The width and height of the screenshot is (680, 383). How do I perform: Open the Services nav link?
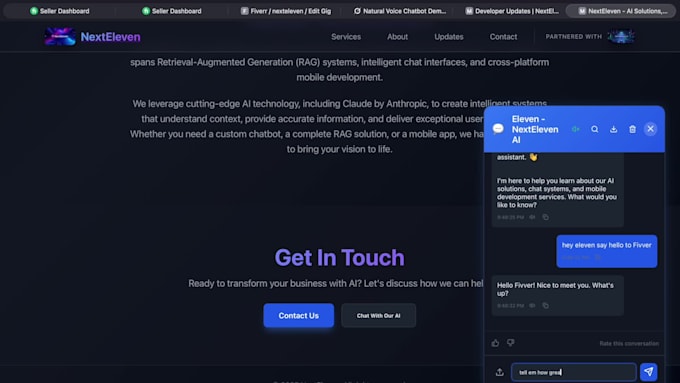pos(346,37)
